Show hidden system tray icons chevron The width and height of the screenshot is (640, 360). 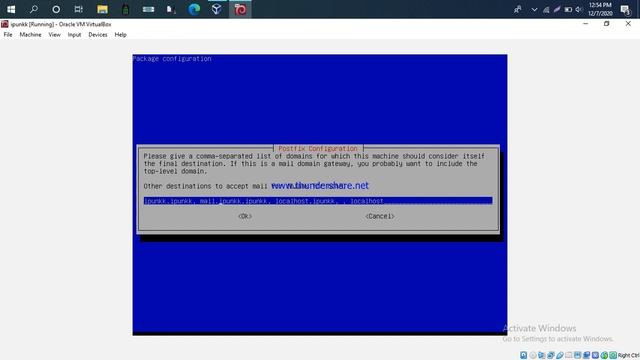click(x=534, y=9)
